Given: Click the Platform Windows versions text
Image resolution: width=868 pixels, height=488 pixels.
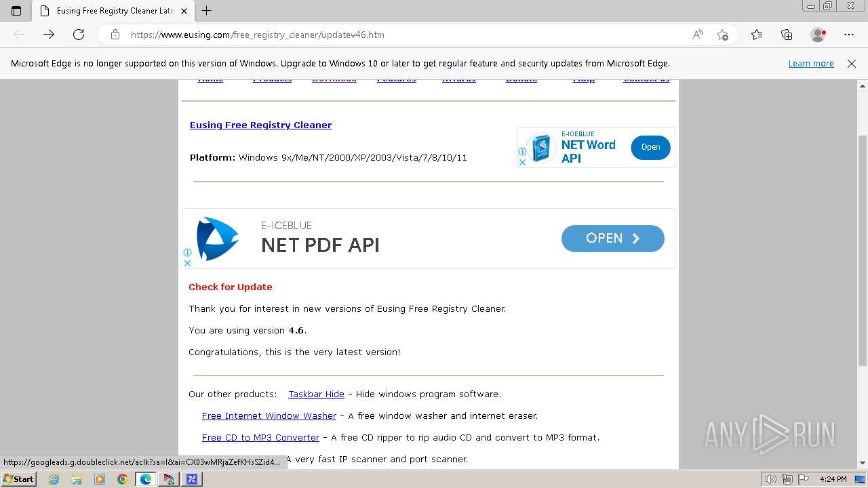Looking at the screenshot, I should 328,157.
